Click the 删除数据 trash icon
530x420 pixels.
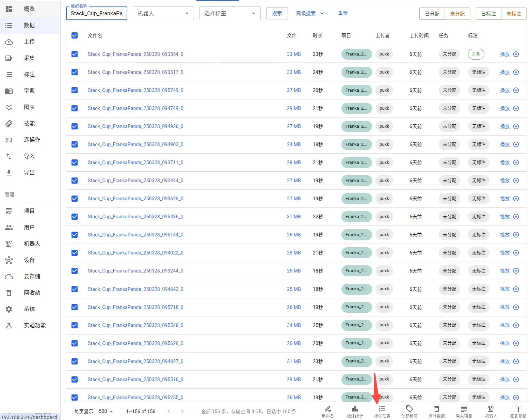436,409
